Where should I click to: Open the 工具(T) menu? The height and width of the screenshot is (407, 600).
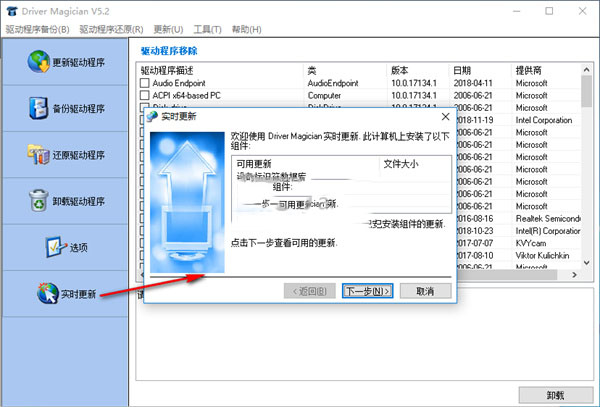(x=206, y=29)
